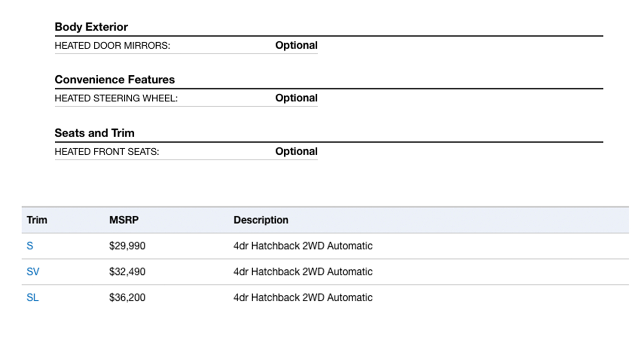This screenshot has width=644, height=362.
Task: Click Optional value for Heated Steering Wheel
Action: [x=296, y=98]
